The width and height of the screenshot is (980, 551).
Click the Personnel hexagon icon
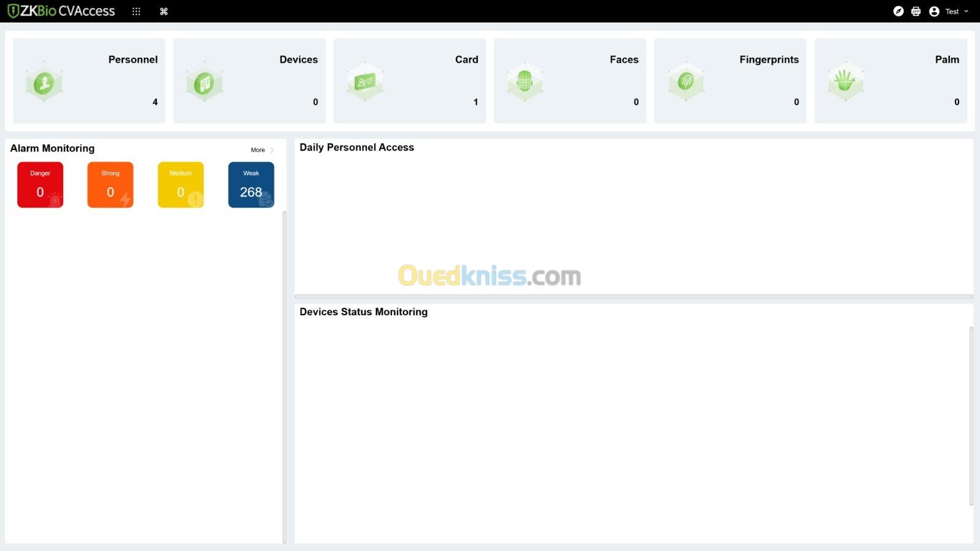44,82
